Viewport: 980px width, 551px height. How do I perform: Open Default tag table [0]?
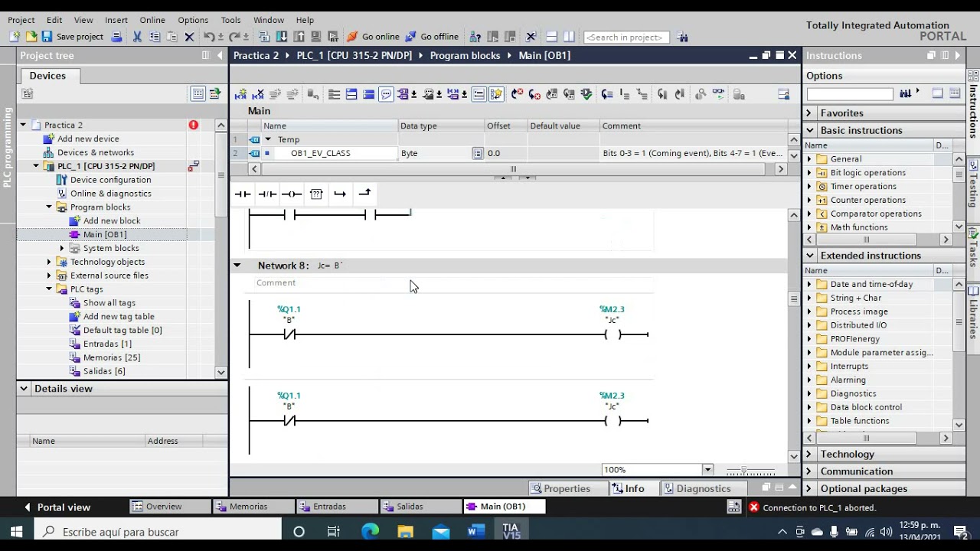(122, 331)
